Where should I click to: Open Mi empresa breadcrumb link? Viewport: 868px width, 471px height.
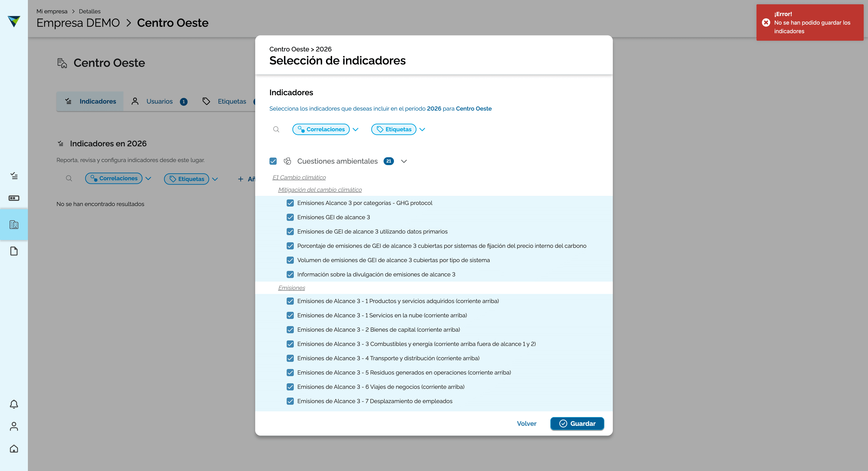point(52,12)
